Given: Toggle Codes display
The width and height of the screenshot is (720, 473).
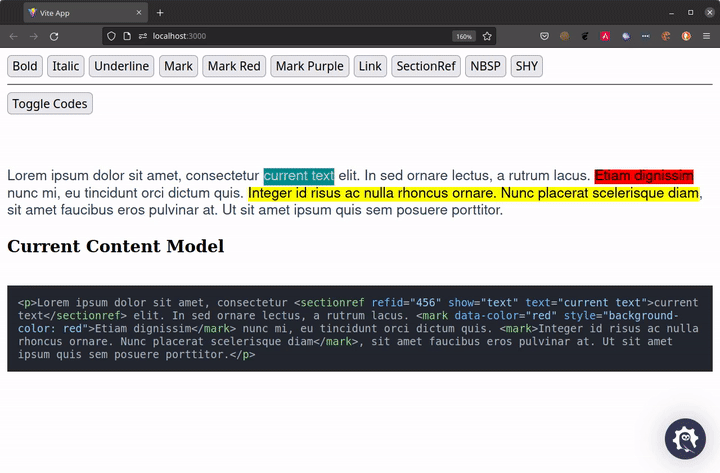Looking at the screenshot, I should click(x=50, y=104).
